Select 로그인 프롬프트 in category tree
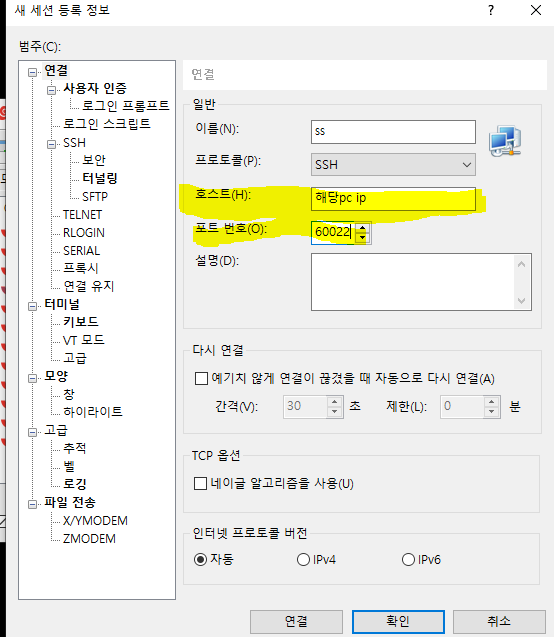The width and height of the screenshot is (554, 637). click(x=126, y=106)
